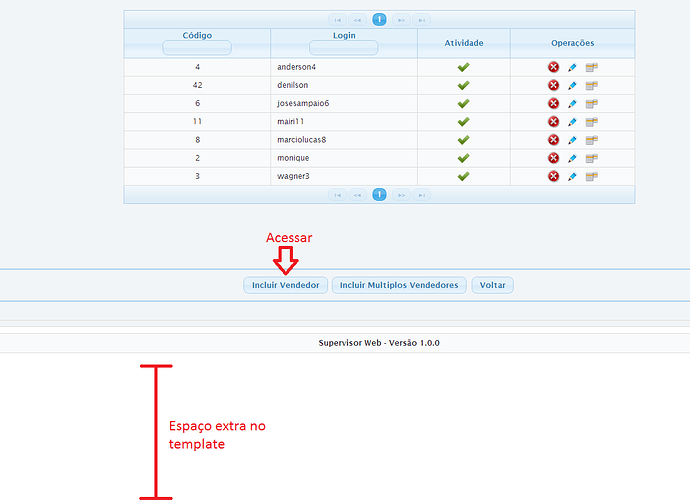This screenshot has height=500, width=690.
Task: Delete the mairi11 vendor row
Action: pyautogui.click(x=553, y=121)
